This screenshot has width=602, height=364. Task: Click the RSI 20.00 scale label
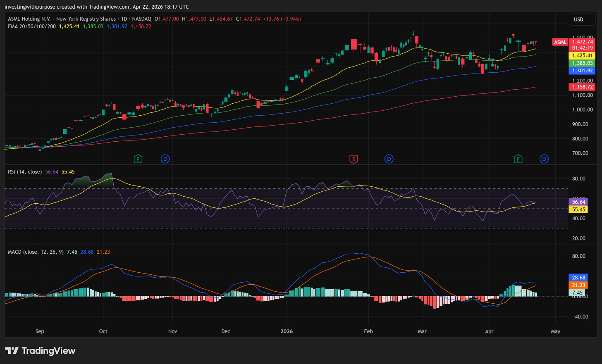[x=579, y=238]
